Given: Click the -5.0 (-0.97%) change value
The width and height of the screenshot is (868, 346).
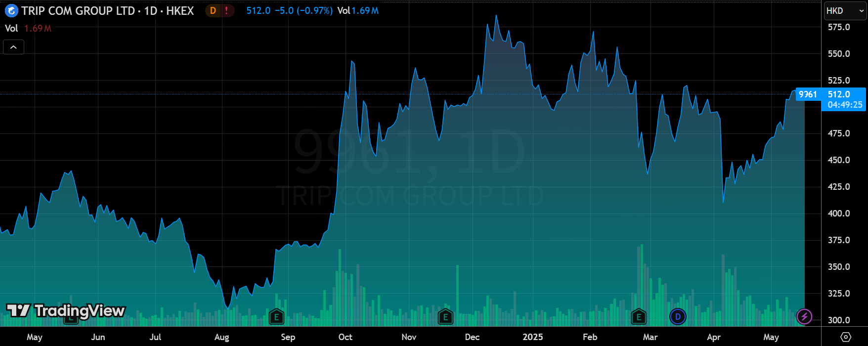Looking at the screenshot, I should (303, 10).
